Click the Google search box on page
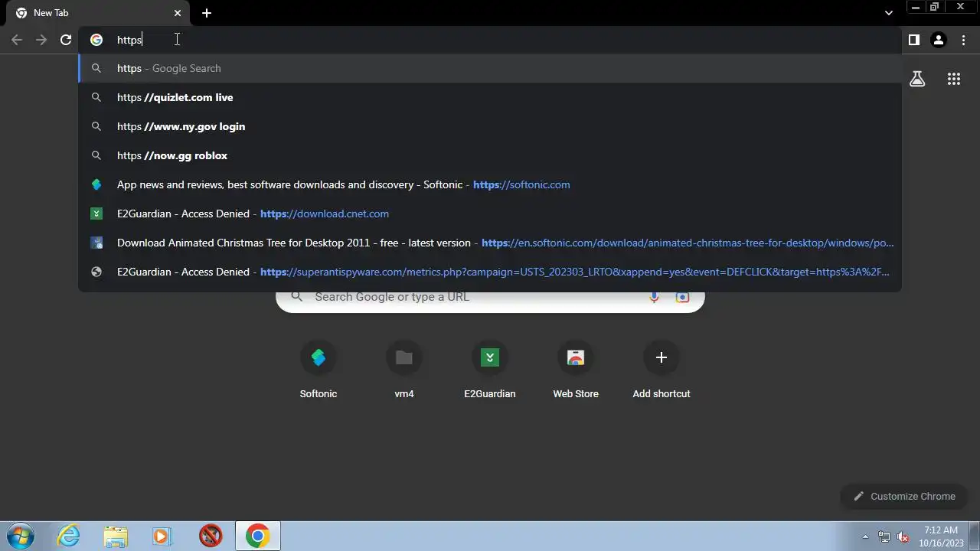Screen dimensions: 980x551 [x=490, y=298]
